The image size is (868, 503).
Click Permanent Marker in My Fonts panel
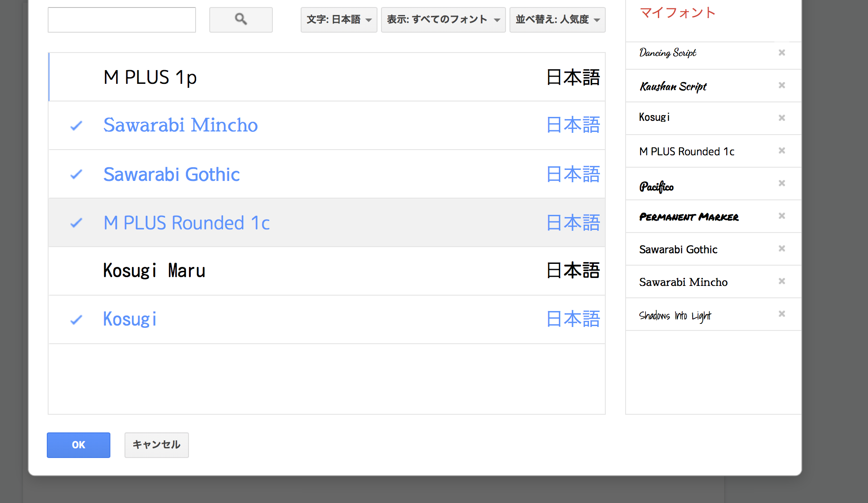(x=689, y=217)
